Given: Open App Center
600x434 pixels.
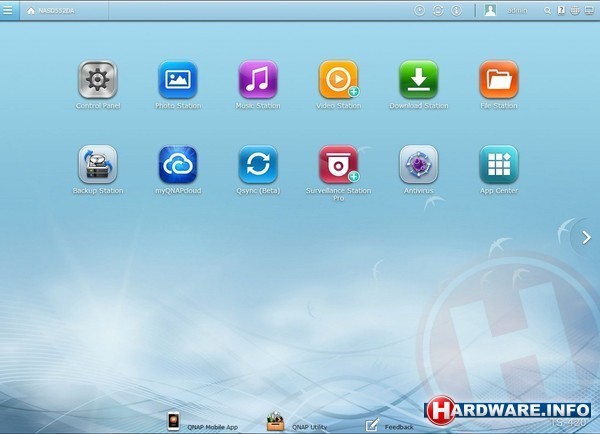Looking at the screenshot, I should 499,164.
